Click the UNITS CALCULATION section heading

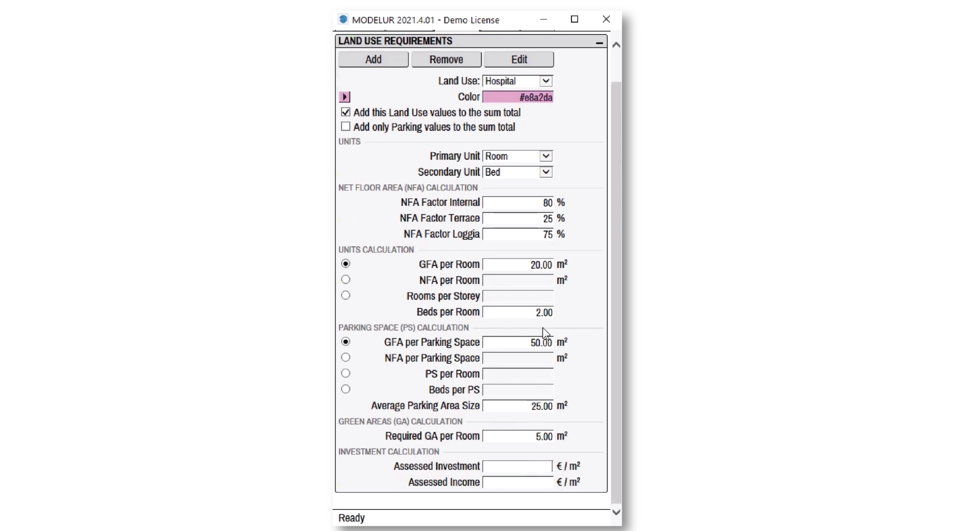click(376, 250)
